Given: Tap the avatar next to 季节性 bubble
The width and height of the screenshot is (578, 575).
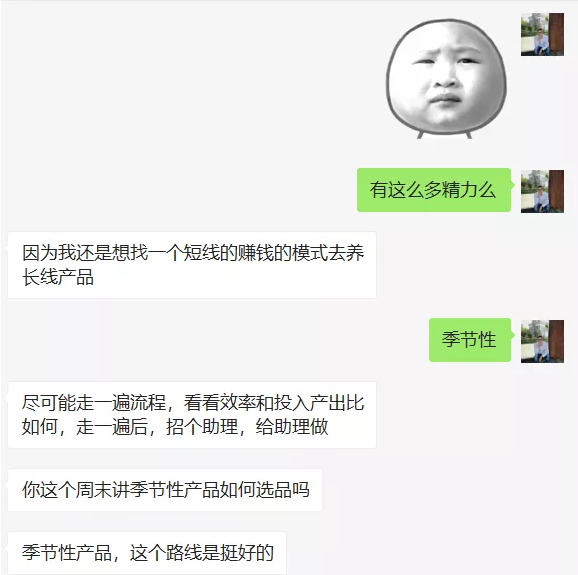Looking at the screenshot, I should 542,341.
